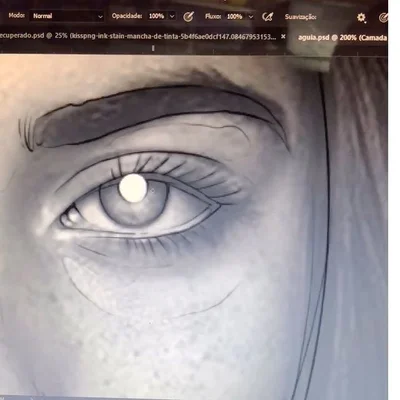Click the Suavização label
Screen dimensions: 400x400
pyautogui.click(x=301, y=17)
